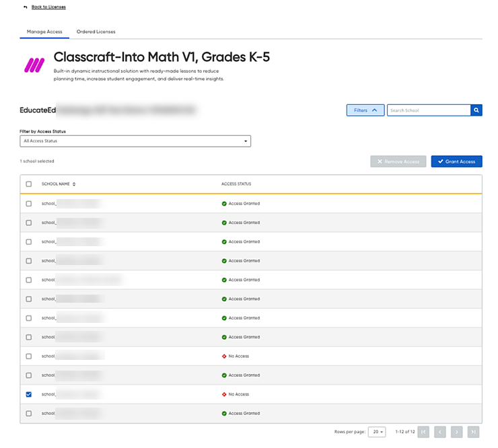Click the back arrow icon beside Back to Licenses
This screenshot has width=498, height=448.
[26, 7]
